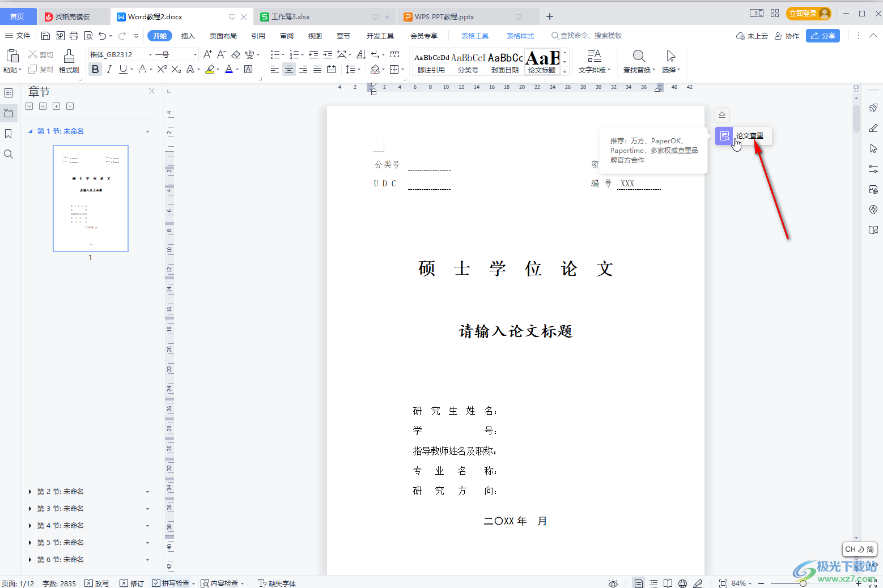
Task: Open search icon in left sidebar
Action: point(9,154)
